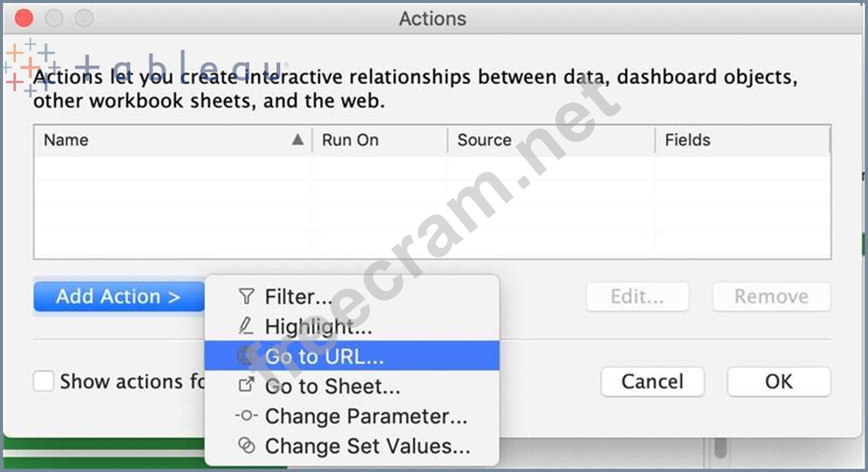Screen dimensions: 868x472
Task: Confirm with the OK button
Action: (x=779, y=382)
